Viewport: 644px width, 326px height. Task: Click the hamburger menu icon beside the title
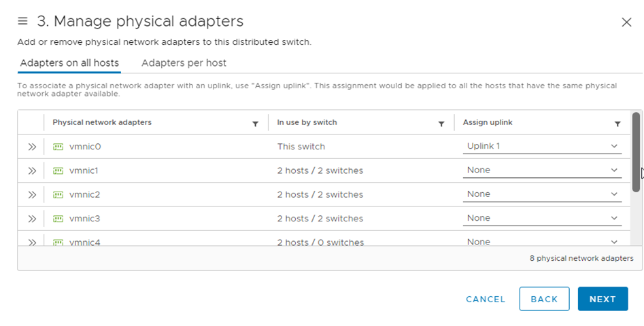pos(22,22)
